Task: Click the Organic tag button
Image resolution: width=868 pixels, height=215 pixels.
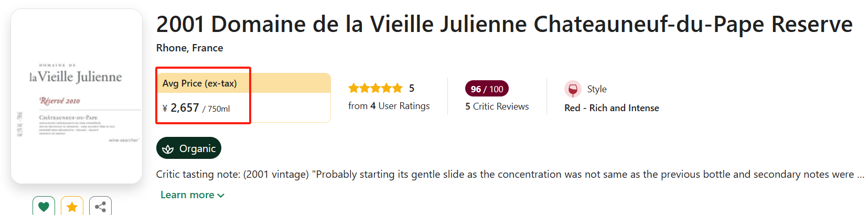Action: click(189, 148)
